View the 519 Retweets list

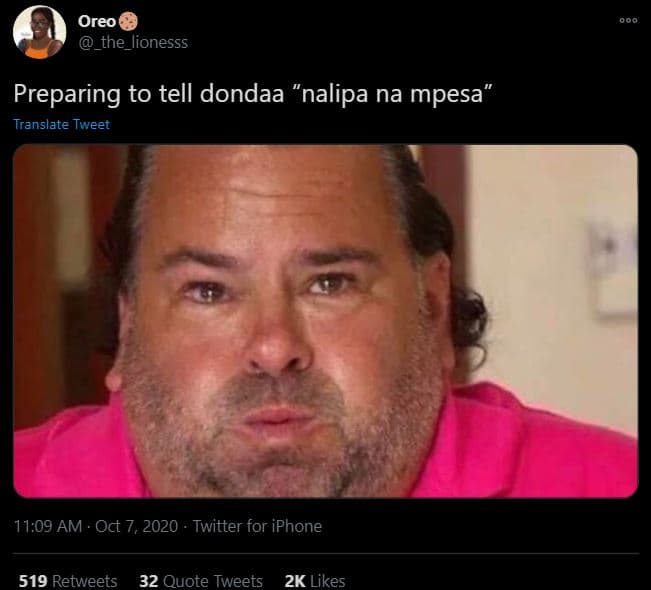pyautogui.click(x=68, y=581)
